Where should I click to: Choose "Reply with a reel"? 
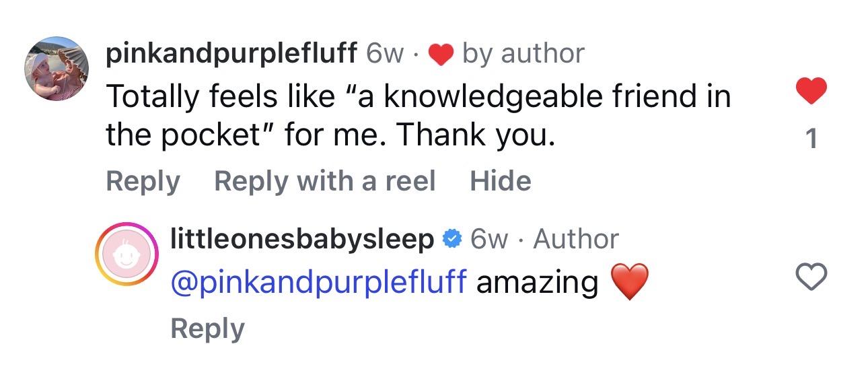[x=324, y=181]
